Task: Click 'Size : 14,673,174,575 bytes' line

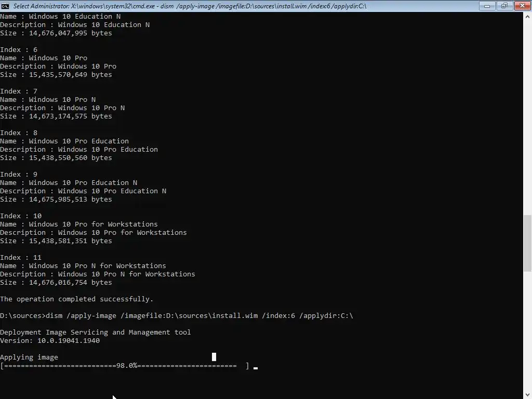Action: (56, 116)
